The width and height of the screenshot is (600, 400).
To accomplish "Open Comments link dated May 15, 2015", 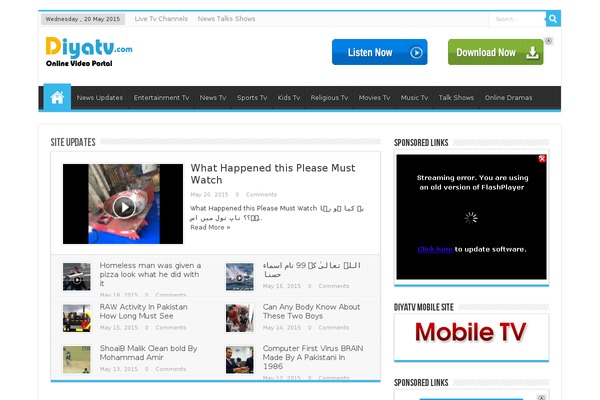I will (x=171, y=327).
